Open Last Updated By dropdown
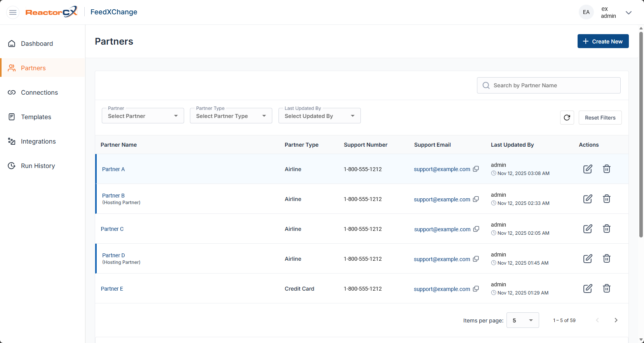 tap(319, 116)
